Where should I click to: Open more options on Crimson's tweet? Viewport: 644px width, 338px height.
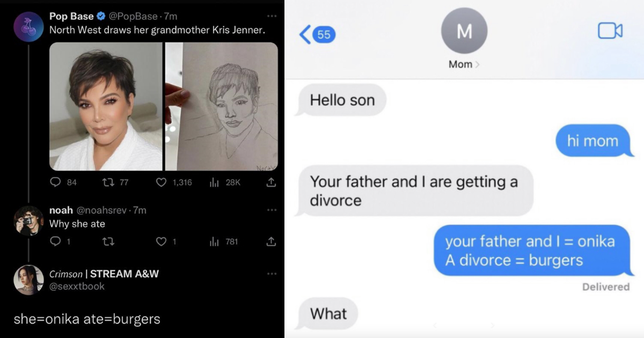pyautogui.click(x=272, y=274)
